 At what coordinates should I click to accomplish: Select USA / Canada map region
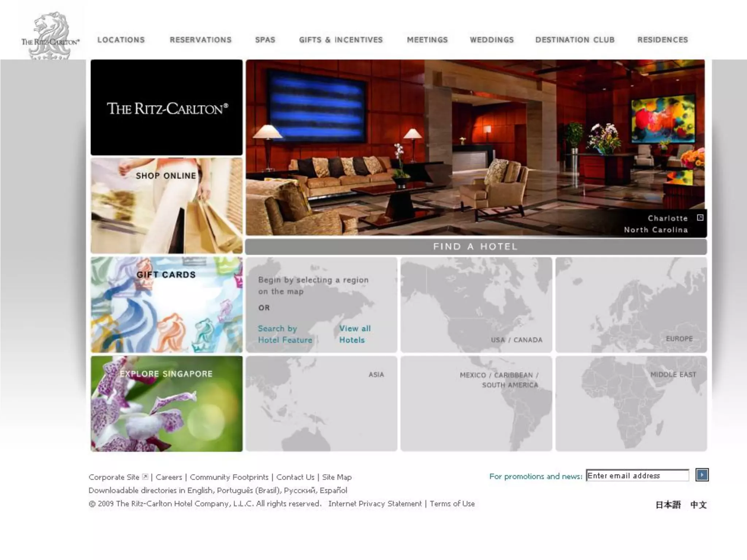point(476,305)
